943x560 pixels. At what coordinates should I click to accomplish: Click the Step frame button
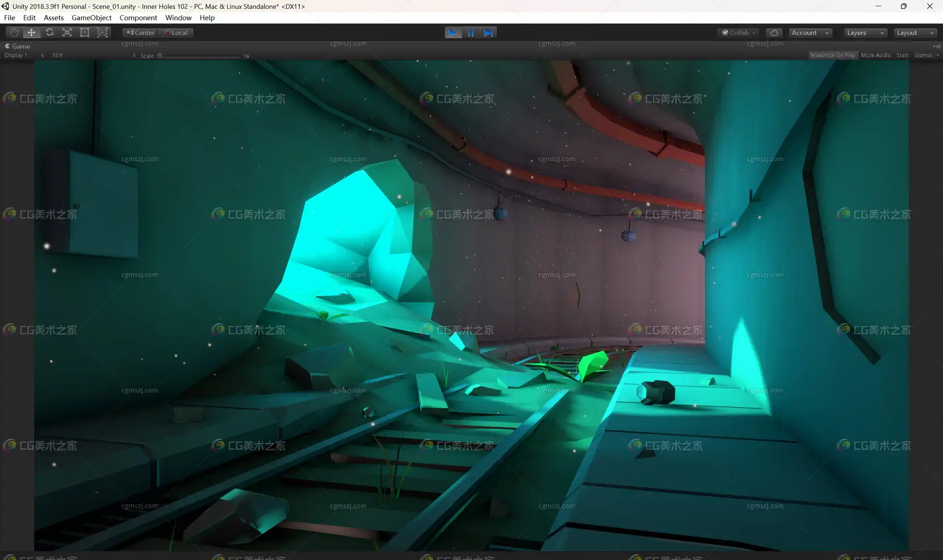coord(488,33)
